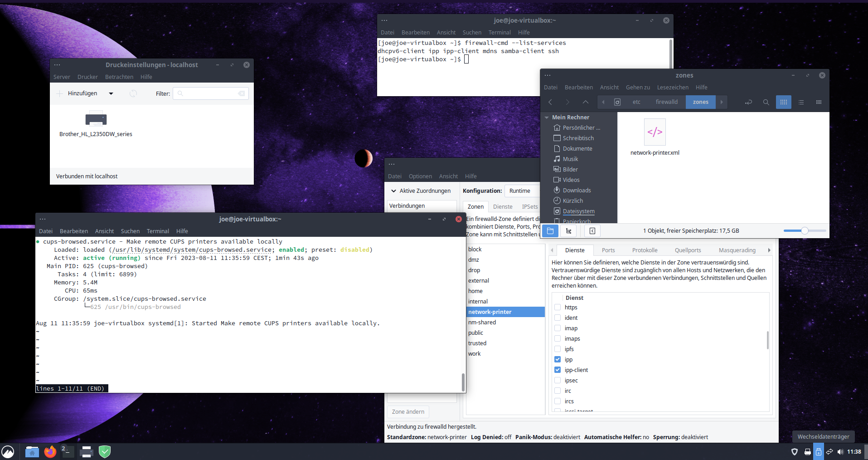This screenshot has height=460, width=868.
Task: Open the firewalld breadcrumb folder
Action: (x=666, y=102)
